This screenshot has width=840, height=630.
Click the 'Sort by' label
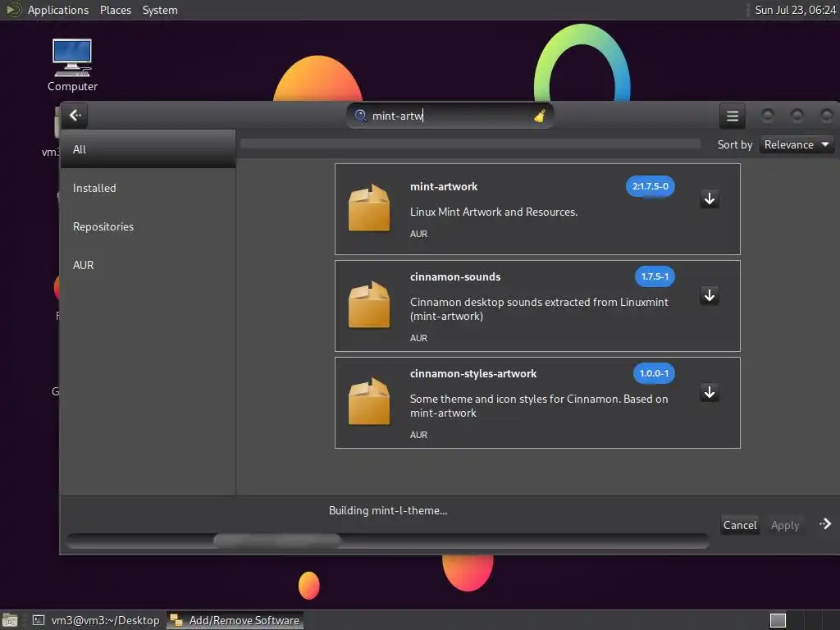pos(734,144)
